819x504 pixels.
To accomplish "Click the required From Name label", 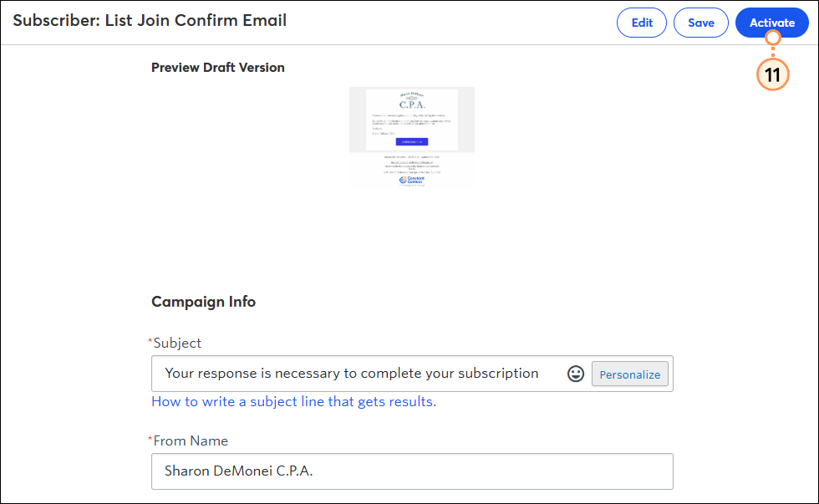I will pos(188,440).
